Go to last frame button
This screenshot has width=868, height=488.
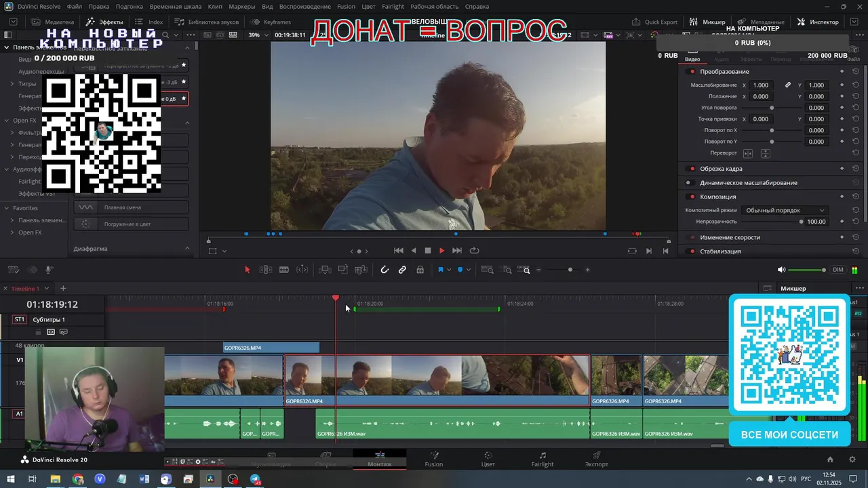pos(457,251)
